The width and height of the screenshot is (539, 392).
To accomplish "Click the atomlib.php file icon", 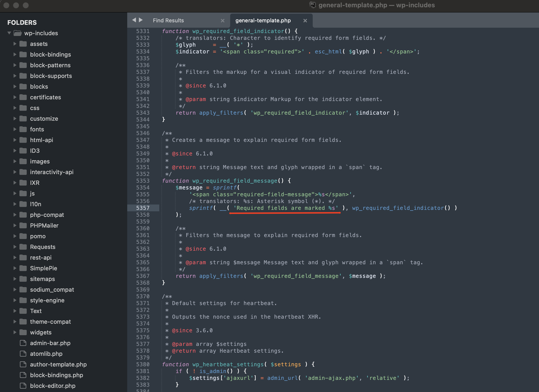I will click(23, 354).
